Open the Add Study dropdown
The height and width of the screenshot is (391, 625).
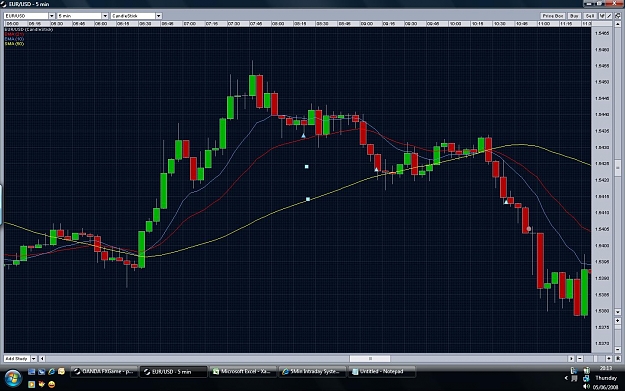pyautogui.click(x=20, y=359)
